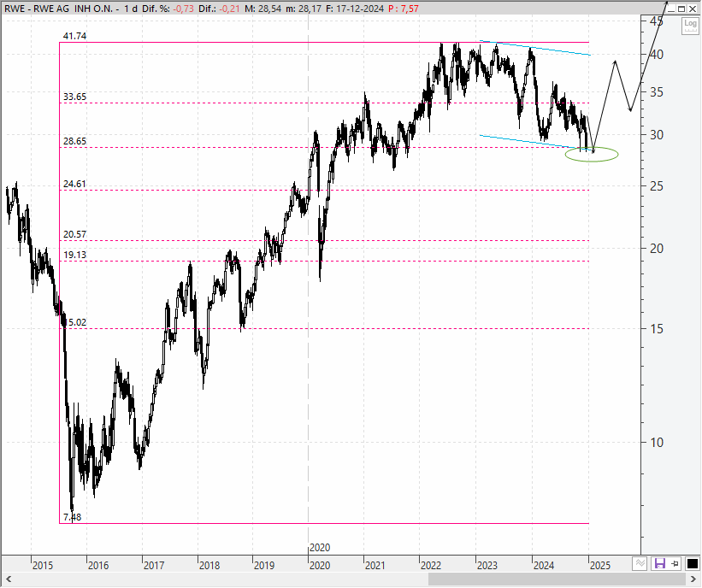Click the 2016 time axis label
702x588 pixels.
coord(98,566)
